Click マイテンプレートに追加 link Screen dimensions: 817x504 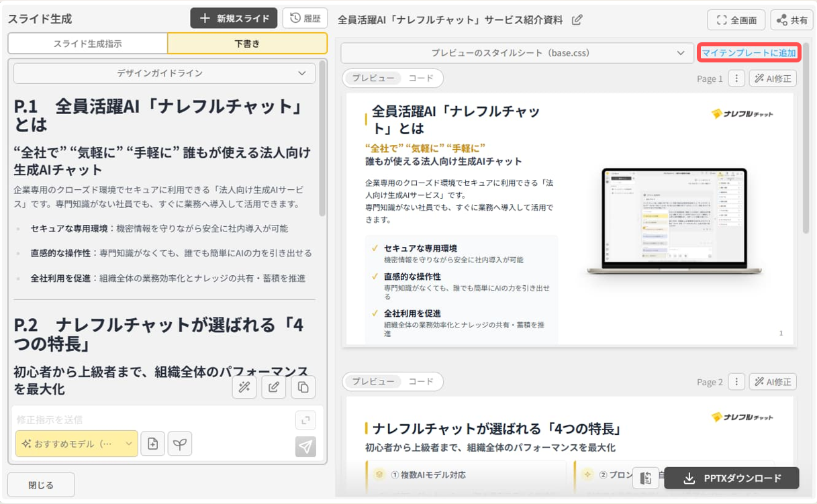(x=749, y=53)
